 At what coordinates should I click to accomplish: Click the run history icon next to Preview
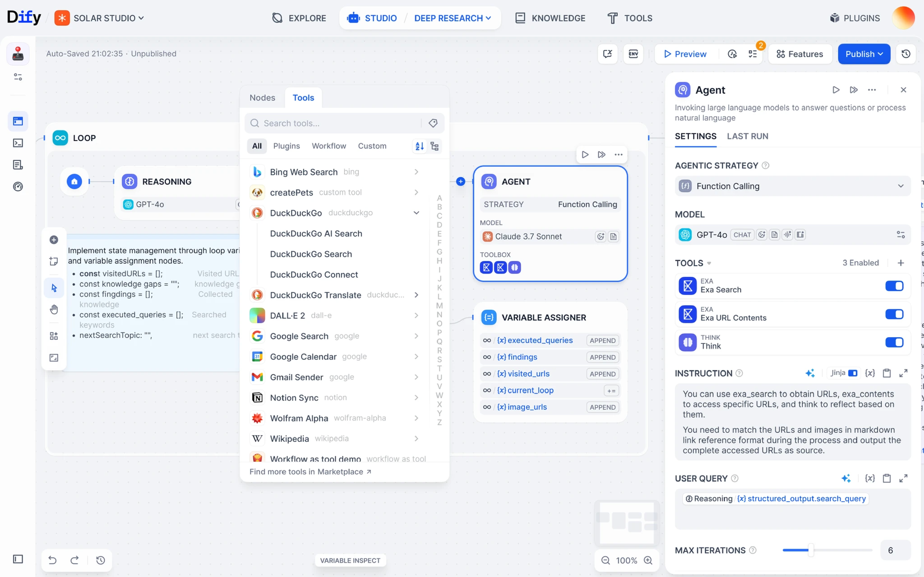[x=732, y=54]
